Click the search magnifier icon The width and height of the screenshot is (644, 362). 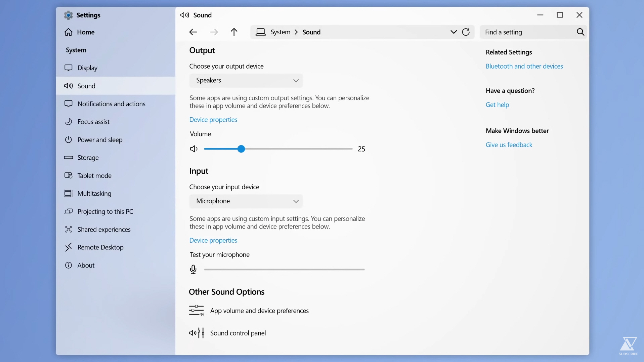coord(581,32)
